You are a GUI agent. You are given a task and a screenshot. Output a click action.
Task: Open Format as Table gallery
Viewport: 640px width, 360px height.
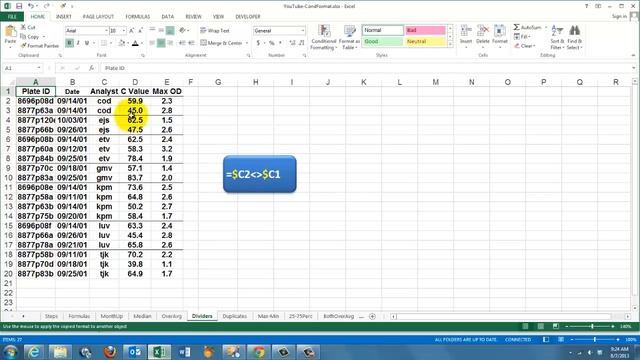tap(349, 38)
